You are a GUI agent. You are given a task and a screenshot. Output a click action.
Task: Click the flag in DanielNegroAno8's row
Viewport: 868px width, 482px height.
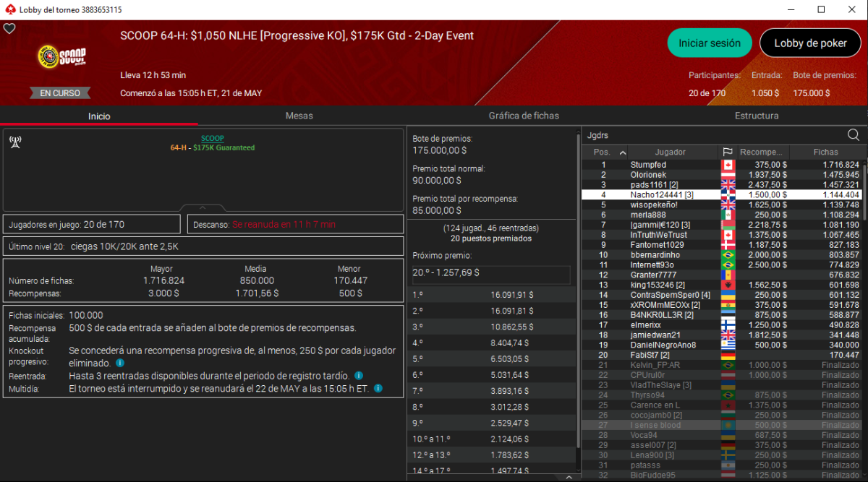728,345
